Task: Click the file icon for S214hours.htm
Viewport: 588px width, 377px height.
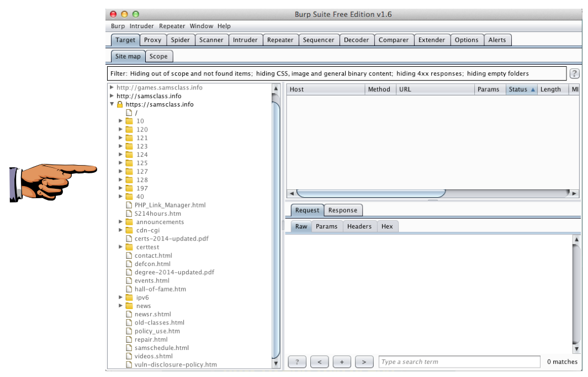Action: pos(129,213)
